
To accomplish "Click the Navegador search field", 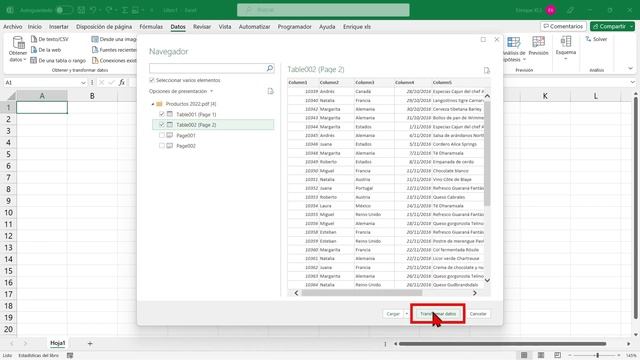I will pyautogui.click(x=208, y=68).
